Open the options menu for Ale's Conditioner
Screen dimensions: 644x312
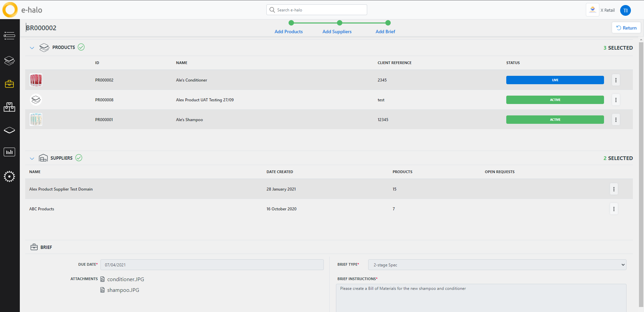pos(616,80)
